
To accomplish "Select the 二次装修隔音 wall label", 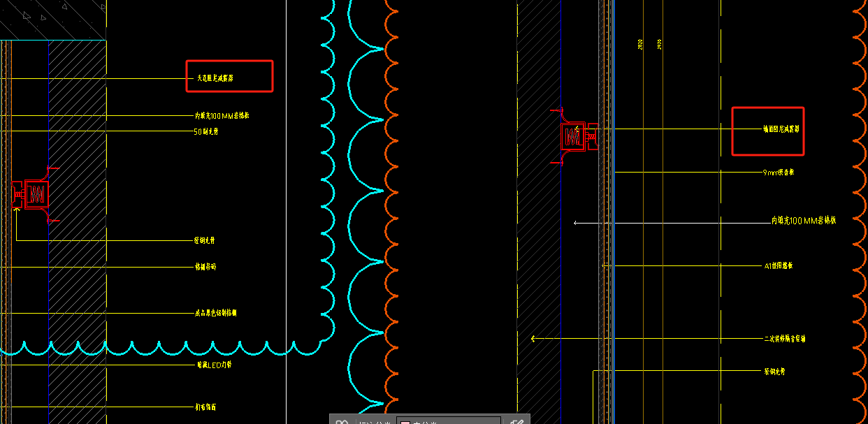I will (x=784, y=339).
